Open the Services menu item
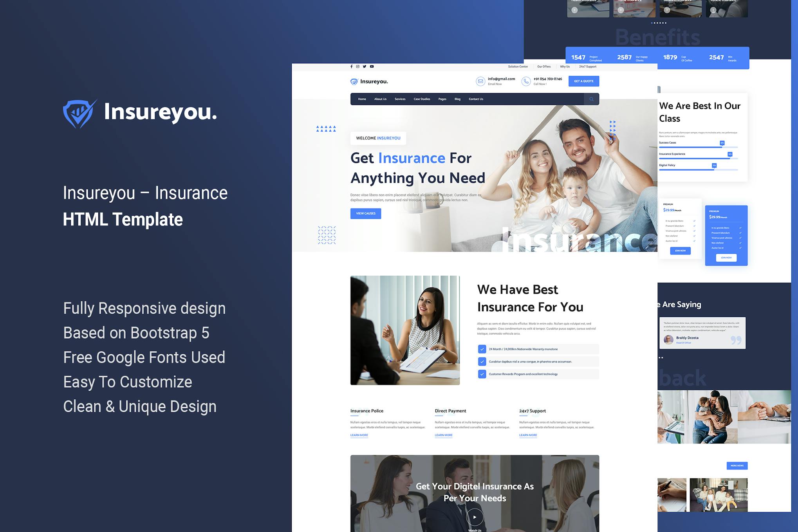The width and height of the screenshot is (798, 532). point(400,99)
